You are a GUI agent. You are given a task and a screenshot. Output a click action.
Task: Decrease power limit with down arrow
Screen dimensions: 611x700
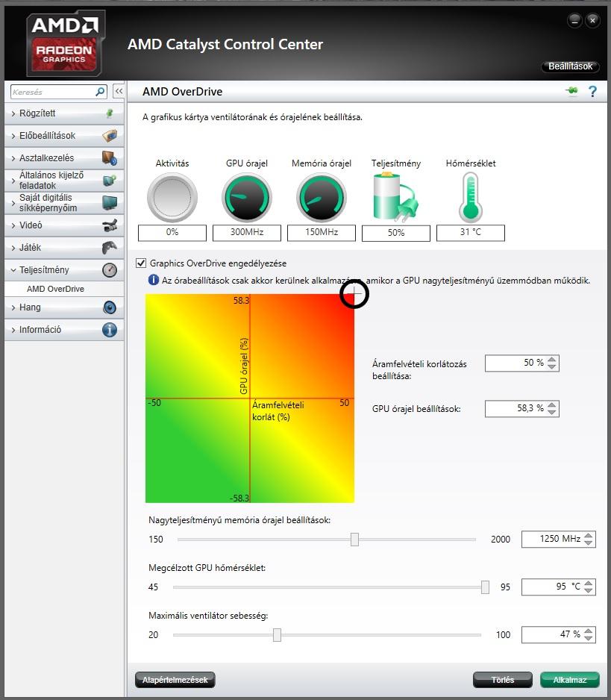point(552,366)
